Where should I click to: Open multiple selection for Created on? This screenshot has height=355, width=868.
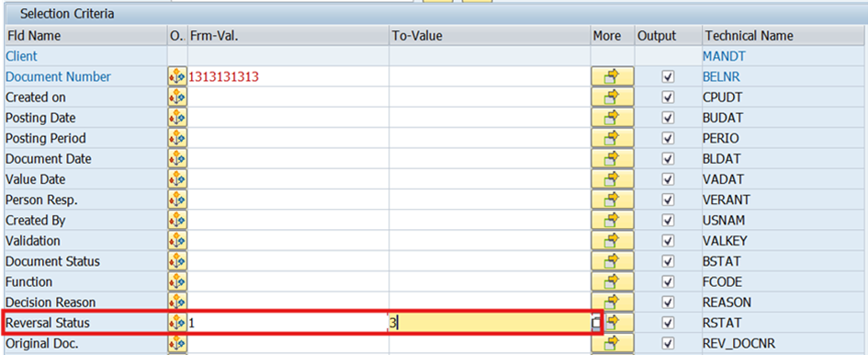613,97
